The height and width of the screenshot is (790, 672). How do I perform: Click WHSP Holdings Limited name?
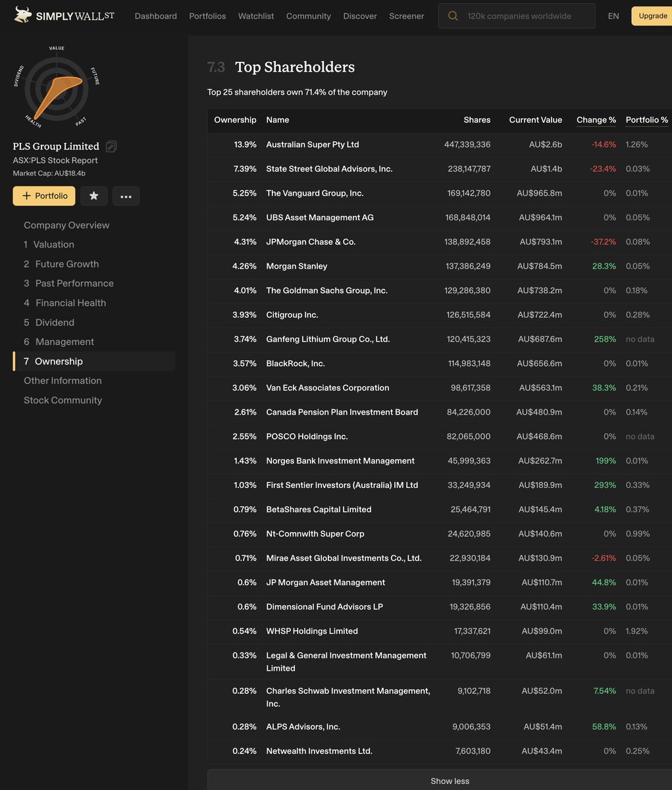pos(312,631)
